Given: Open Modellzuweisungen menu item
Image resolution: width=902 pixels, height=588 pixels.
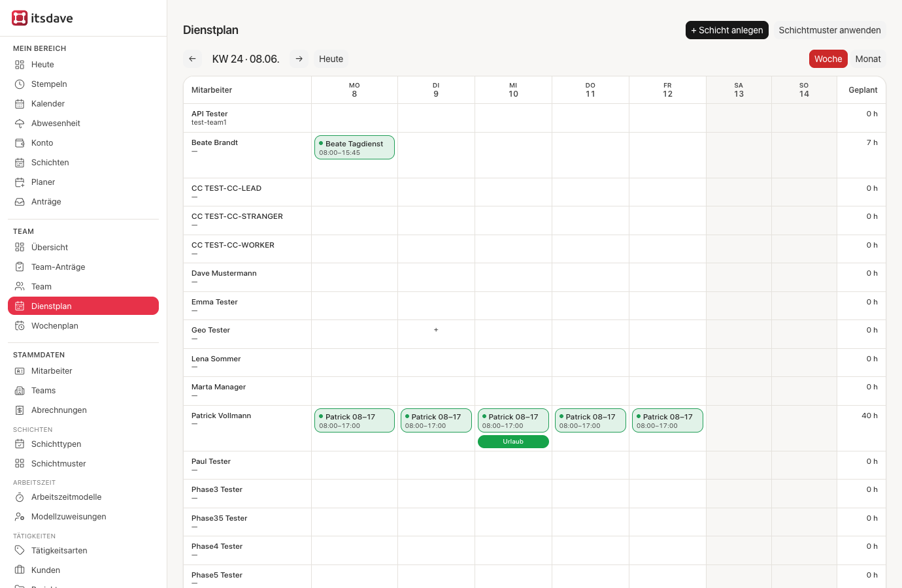Looking at the screenshot, I should (x=83, y=517).
